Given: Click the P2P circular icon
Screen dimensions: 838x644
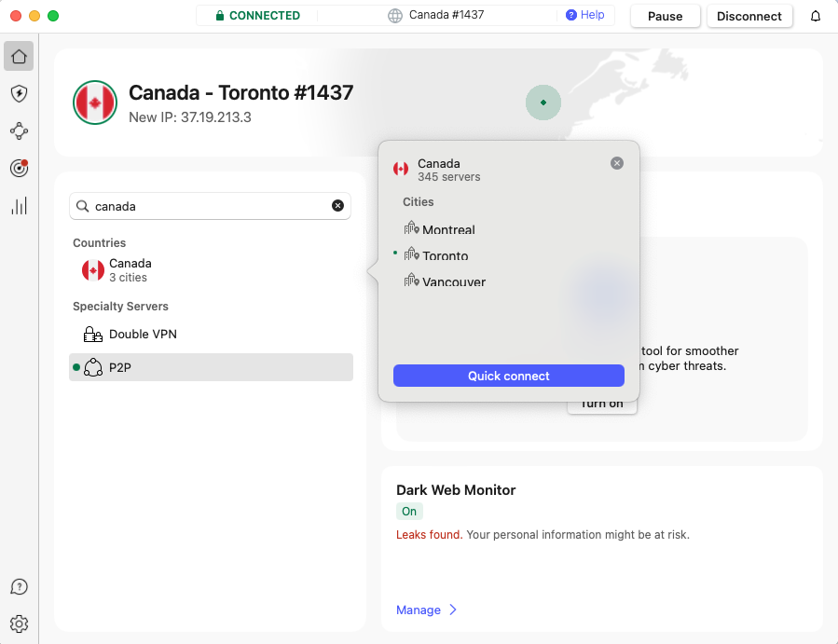Looking at the screenshot, I should click(x=93, y=367).
